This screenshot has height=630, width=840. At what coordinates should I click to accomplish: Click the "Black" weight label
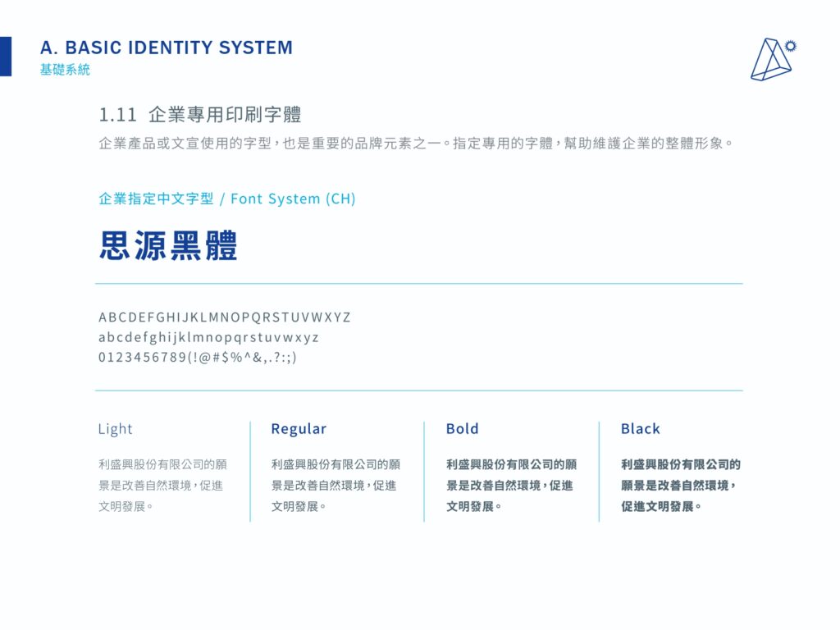click(640, 429)
